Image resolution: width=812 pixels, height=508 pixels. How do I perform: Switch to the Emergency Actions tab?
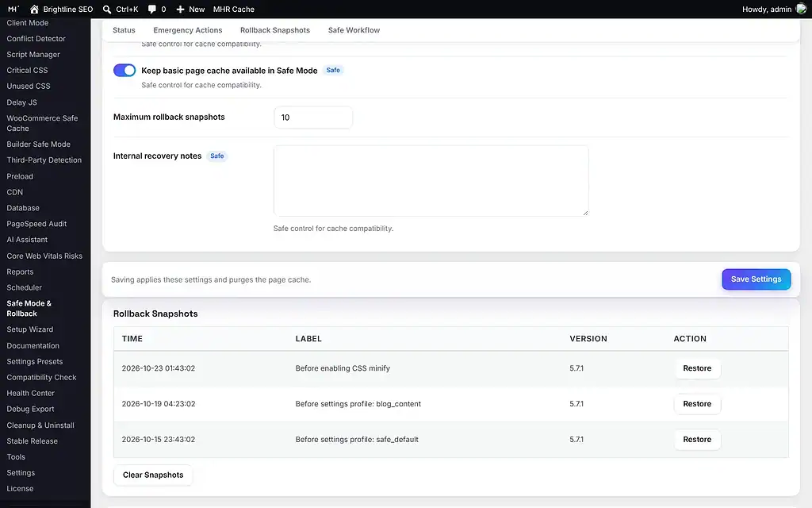pos(187,30)
